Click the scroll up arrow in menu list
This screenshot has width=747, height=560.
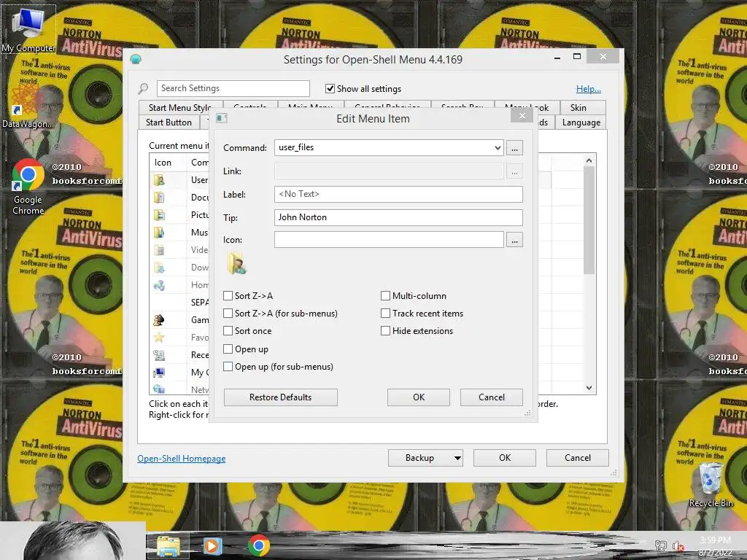589,160
